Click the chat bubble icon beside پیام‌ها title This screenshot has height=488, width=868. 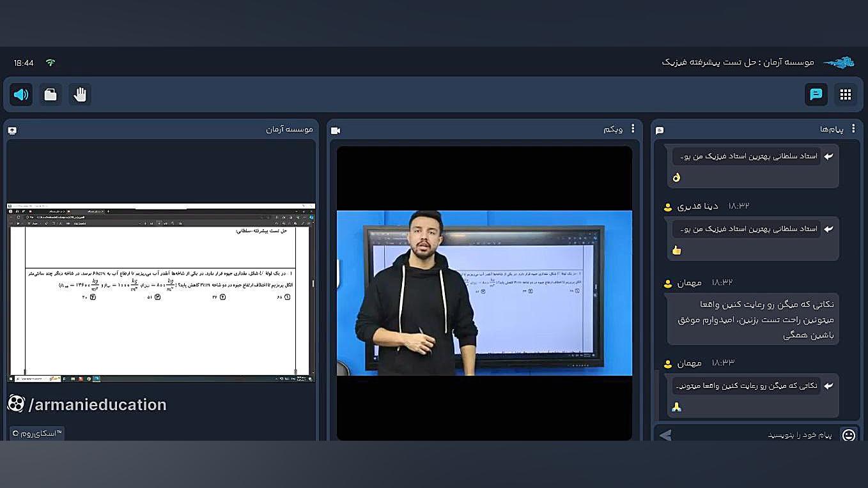pos(660,130)
